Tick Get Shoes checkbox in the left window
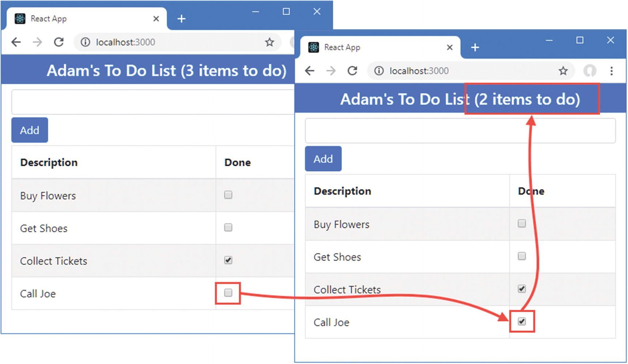The height and width of the screenshot is (364, 628). (228, 227)
